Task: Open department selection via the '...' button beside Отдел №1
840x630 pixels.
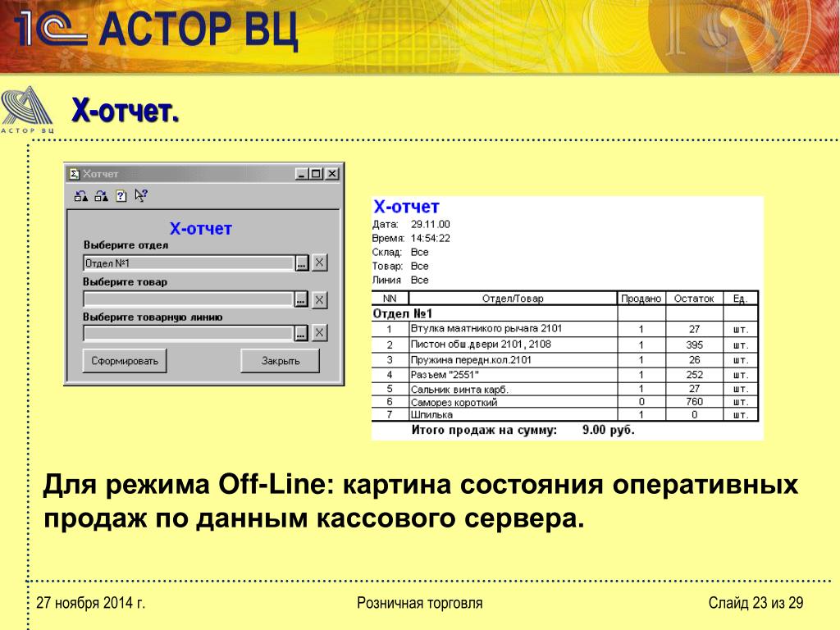Action: click(302, 263)
